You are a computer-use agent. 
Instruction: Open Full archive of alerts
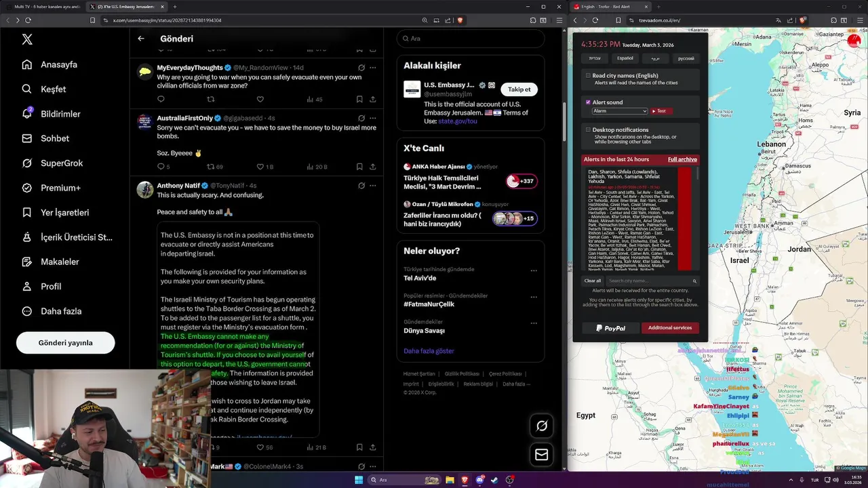[x=682, y=159]
